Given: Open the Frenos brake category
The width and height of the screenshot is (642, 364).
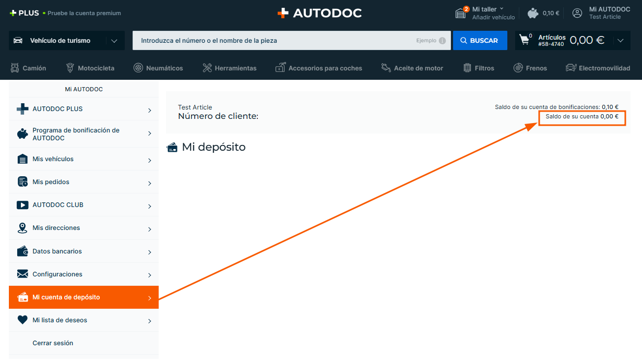Looking at the screenshot, I should pyautogui.click(x=530, y=68).
